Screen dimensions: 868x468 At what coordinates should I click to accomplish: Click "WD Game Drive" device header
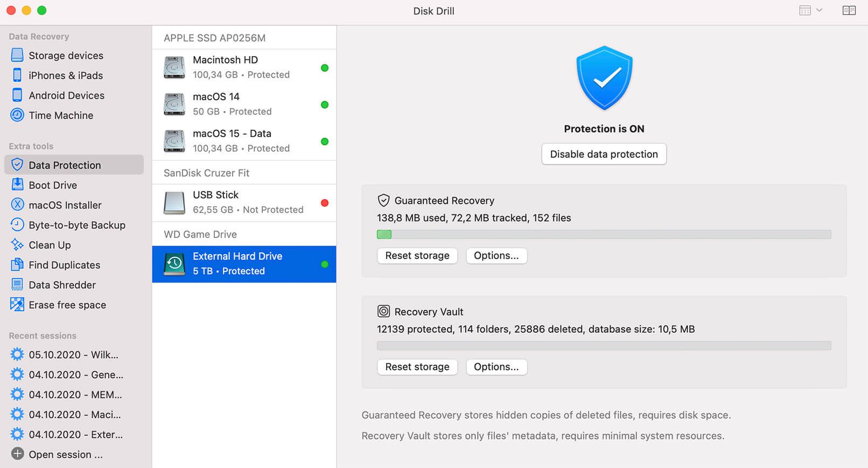pyautogui.click(x=200, y=234)
